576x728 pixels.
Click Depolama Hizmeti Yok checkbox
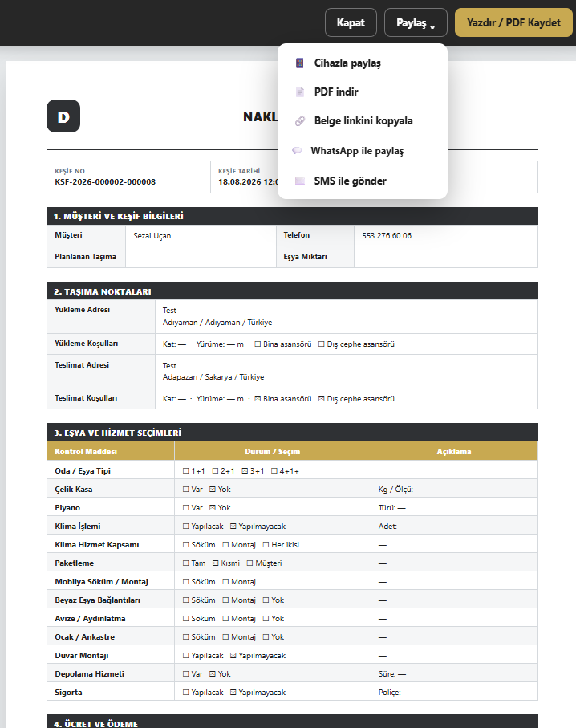pyautogui.click(x=212, y=673)
